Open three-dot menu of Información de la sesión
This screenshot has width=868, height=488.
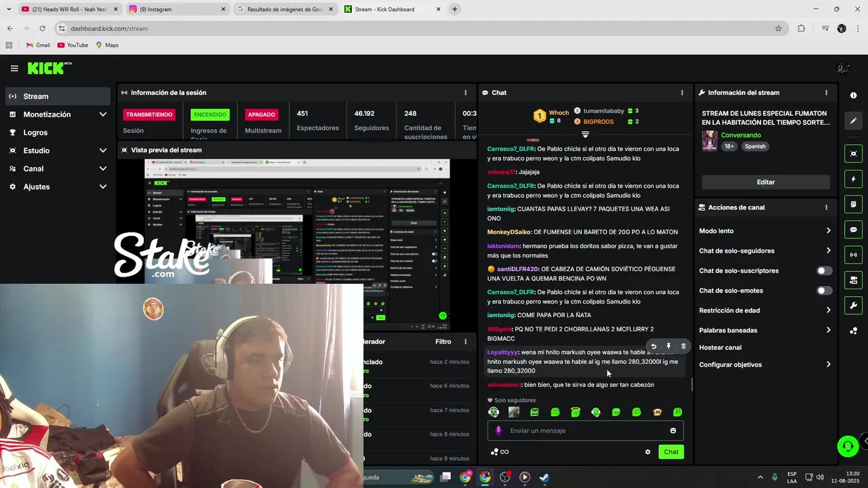pos(465,93)
